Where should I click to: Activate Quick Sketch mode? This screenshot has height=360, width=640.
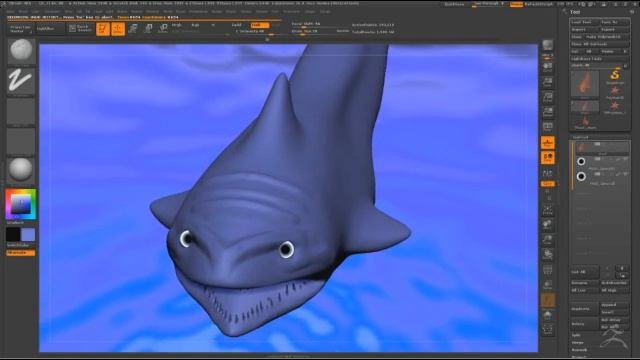click(80, 29)
